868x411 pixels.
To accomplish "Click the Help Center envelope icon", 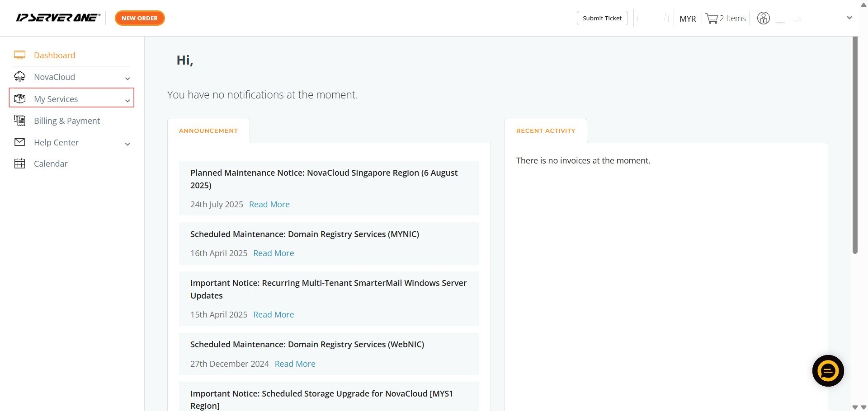I will [x=19, y=142].
